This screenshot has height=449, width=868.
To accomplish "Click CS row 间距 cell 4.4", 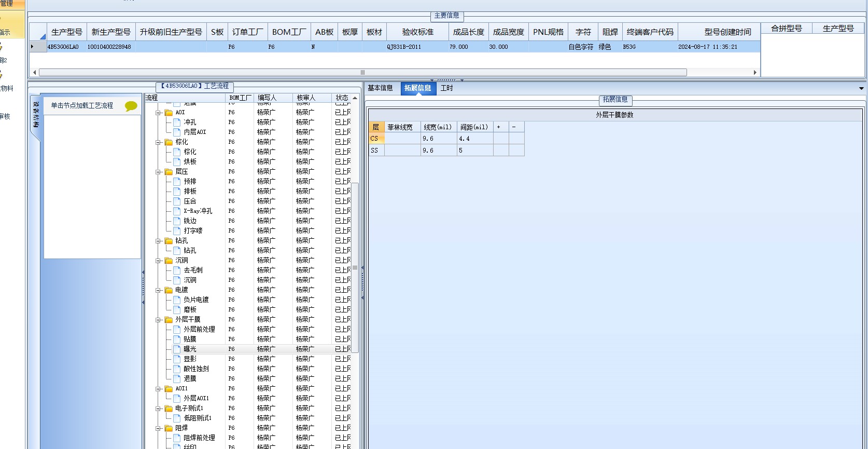I will tap(475, 139).
